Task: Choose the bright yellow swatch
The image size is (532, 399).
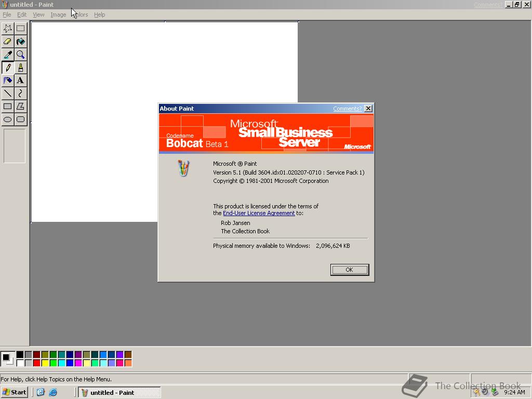Action: point(45,363)
